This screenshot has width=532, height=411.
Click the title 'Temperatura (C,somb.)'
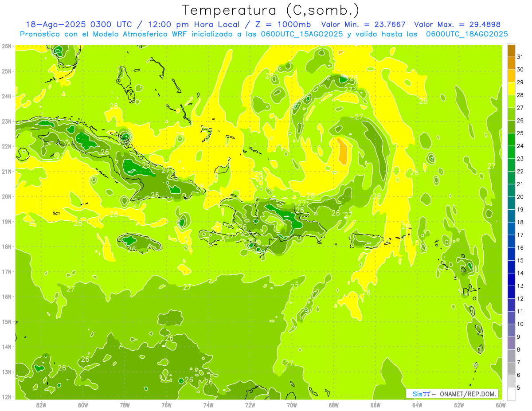[x=270, y=10]
